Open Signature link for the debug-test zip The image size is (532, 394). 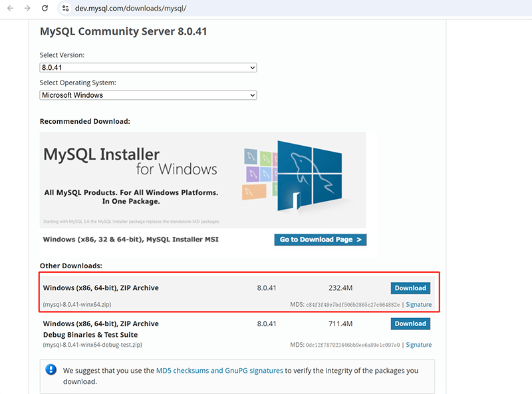419,345
